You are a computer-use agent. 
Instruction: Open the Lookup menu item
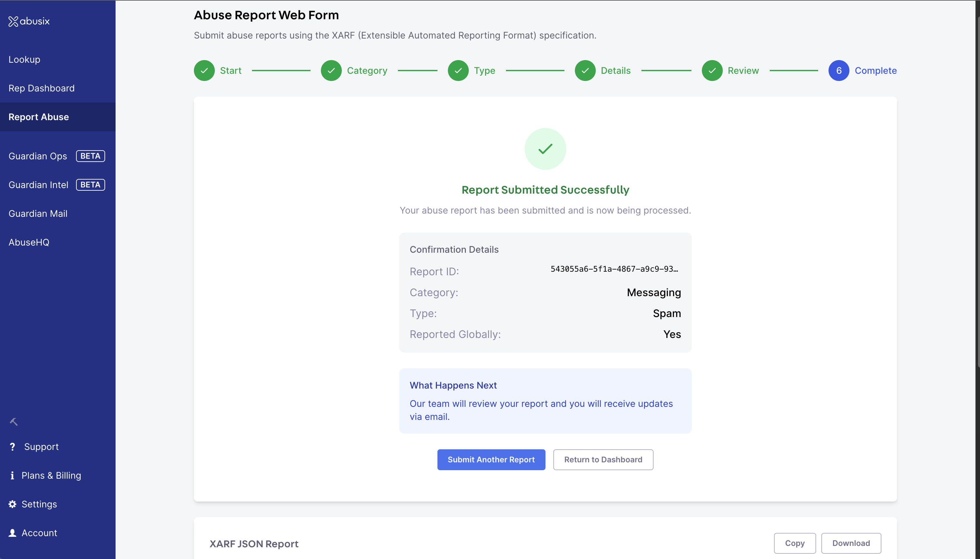click(x=24, y=59)
